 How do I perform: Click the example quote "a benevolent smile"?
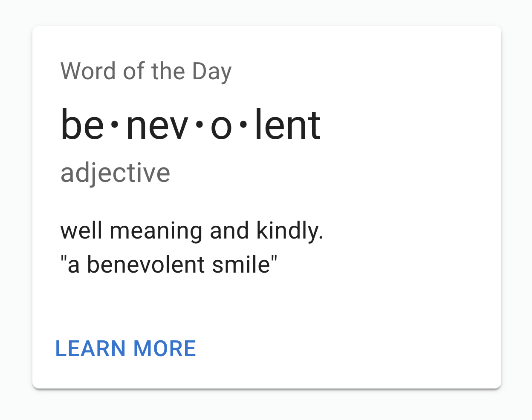pos(169,264)
